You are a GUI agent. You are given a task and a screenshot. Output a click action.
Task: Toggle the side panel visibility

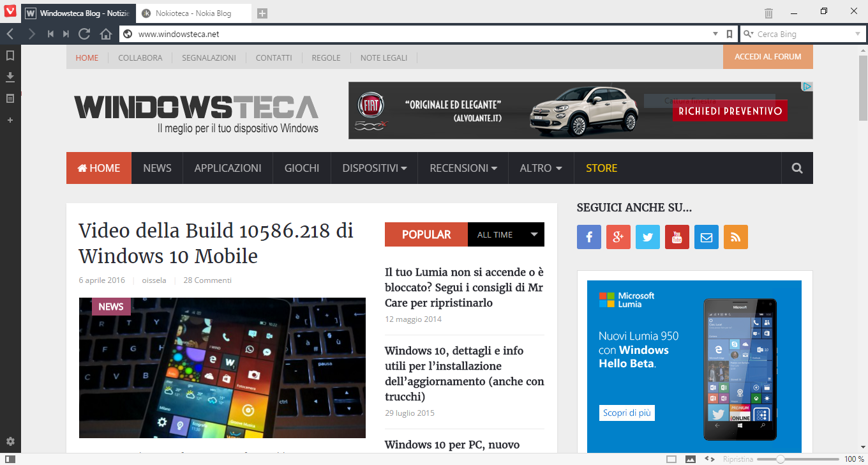[10, 459]
